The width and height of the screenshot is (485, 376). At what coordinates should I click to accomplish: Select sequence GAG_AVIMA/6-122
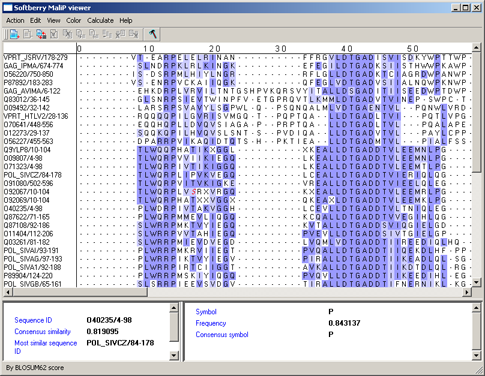pyautogui.click(x=32, y=91)
